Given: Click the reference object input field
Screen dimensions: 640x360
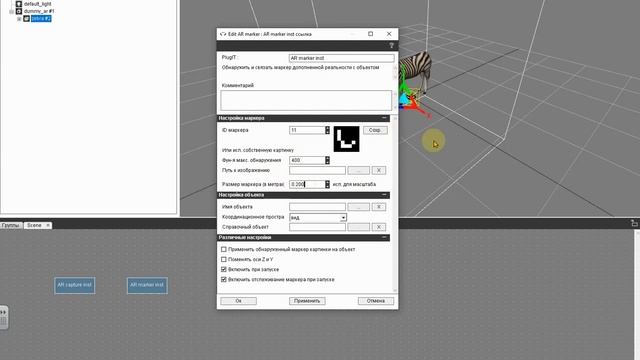Looking at the screenshot, I should [317, 227].
